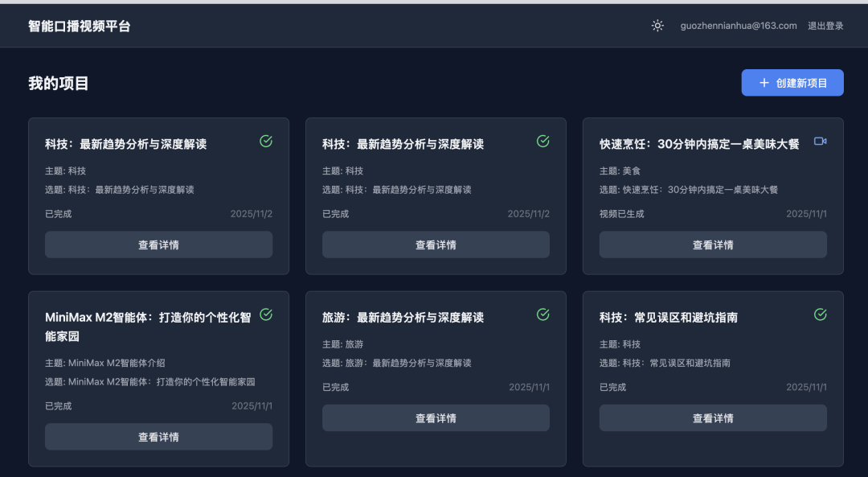Screen dimensions: 868x477
Task: Click the green check on the MiniMax M2智能体 card
Action: pos(265,314)
